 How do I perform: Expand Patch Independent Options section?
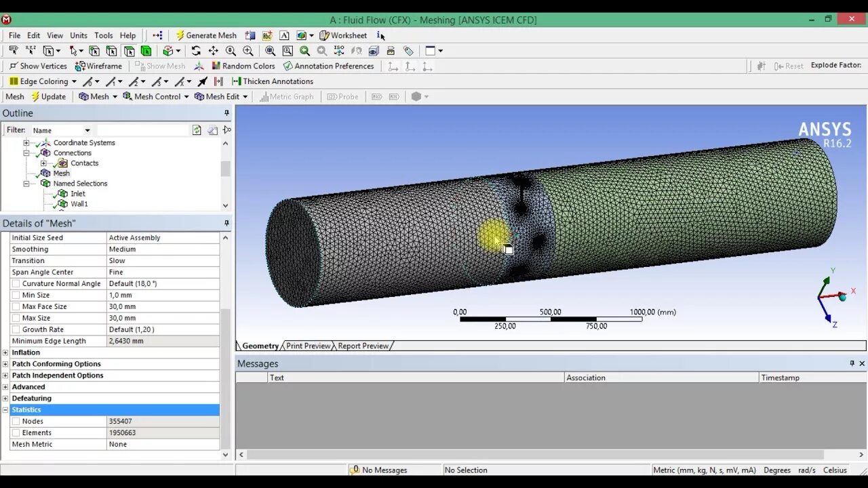(x=5, y=375)
